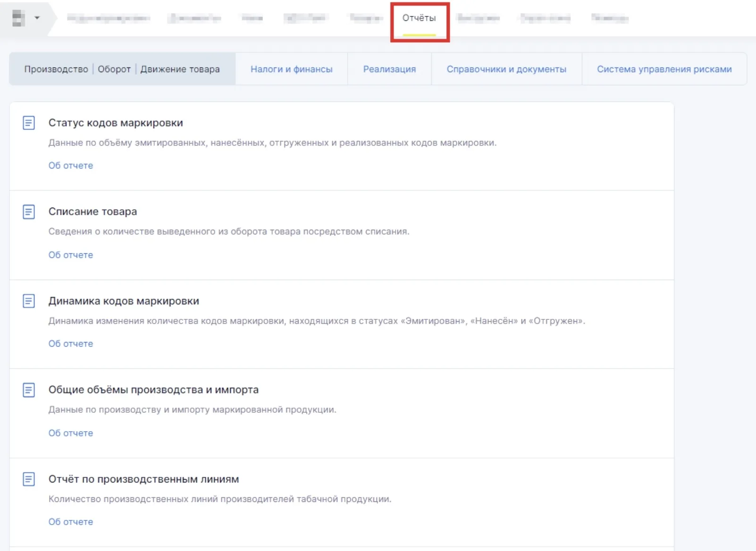Switch to Реализация tab

pos(389,69)
